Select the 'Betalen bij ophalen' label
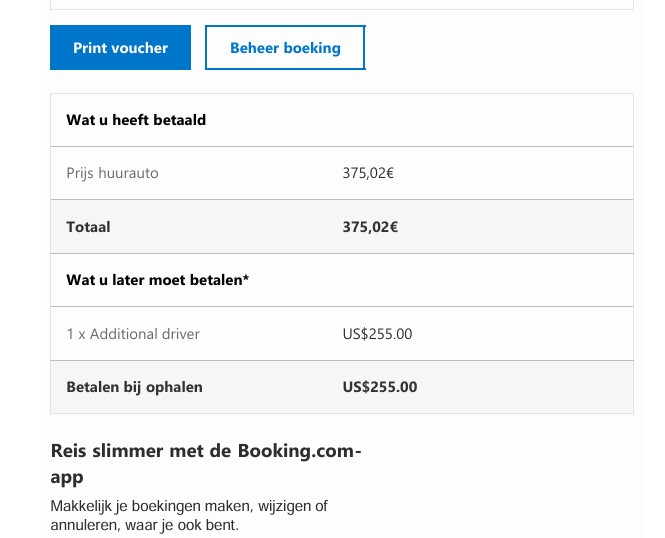Image resolution: width=665 pixels, height=538 pixels. 134,387
